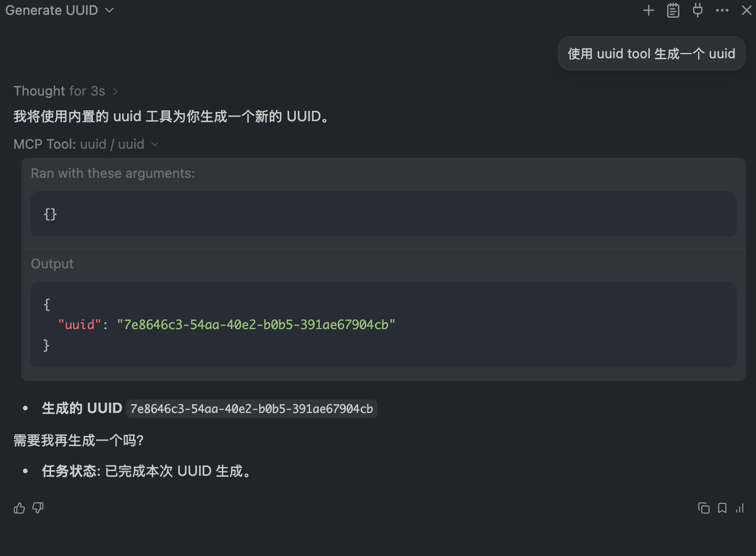
Task: Click the user message bubble about uuid tool
Action: 651,54
